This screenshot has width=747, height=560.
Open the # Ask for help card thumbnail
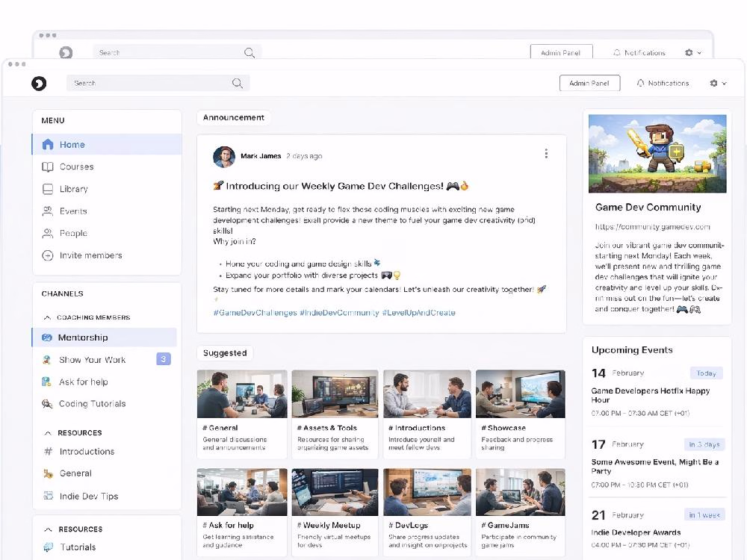coord(242,492)
